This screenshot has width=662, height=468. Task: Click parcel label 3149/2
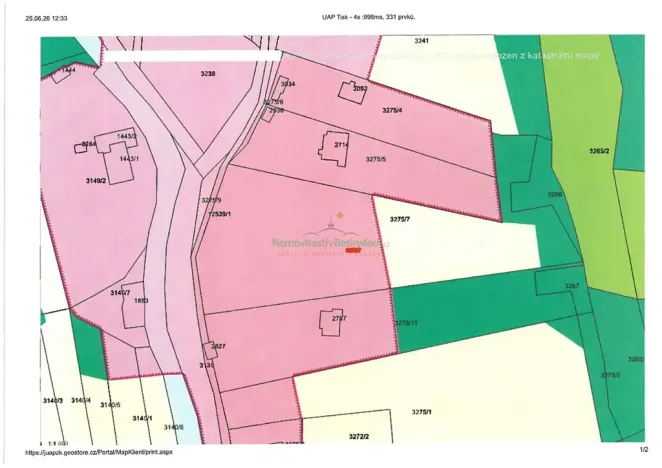tap(96, 180)
